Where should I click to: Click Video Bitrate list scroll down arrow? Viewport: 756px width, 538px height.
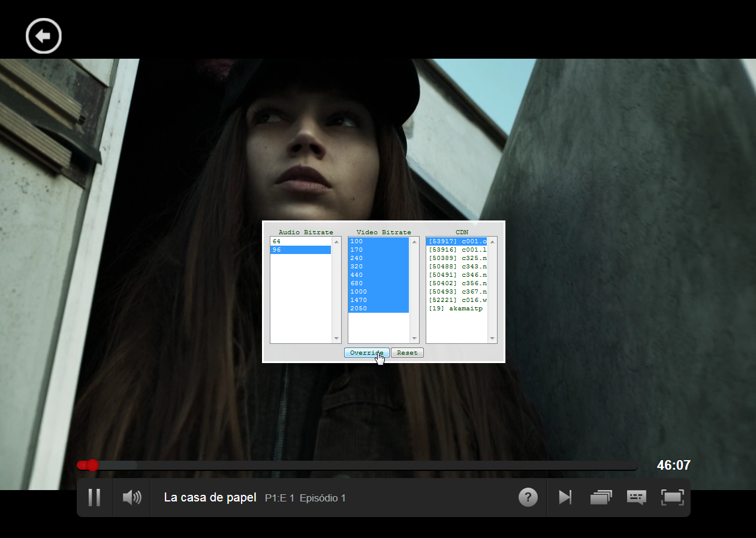coord(414,338)
